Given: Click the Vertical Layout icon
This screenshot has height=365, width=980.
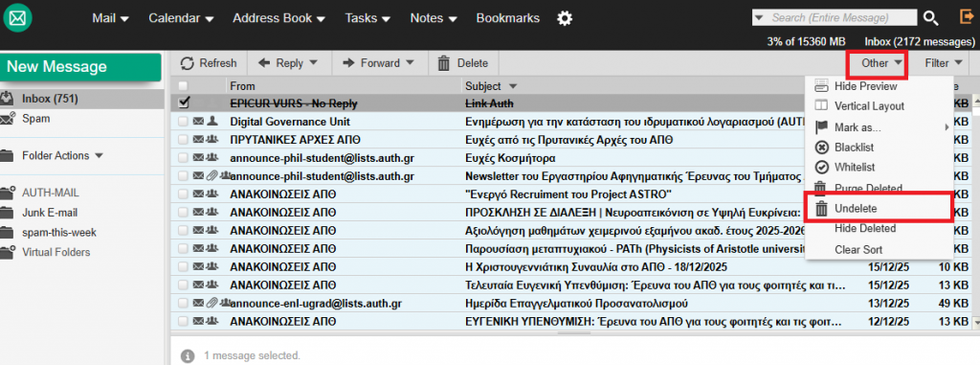Looking at the screenshot, I should [822, 105].
